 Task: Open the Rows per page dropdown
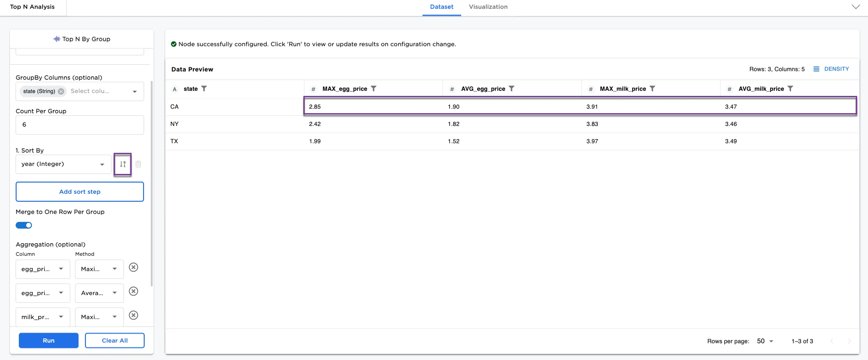[765, 341]
